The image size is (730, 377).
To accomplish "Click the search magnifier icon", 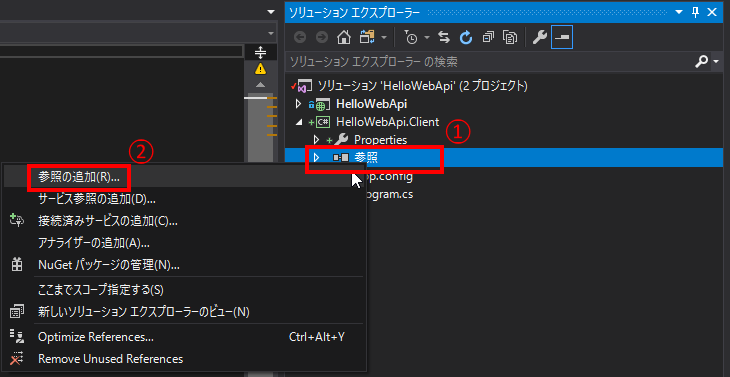I will coord(701,61).
